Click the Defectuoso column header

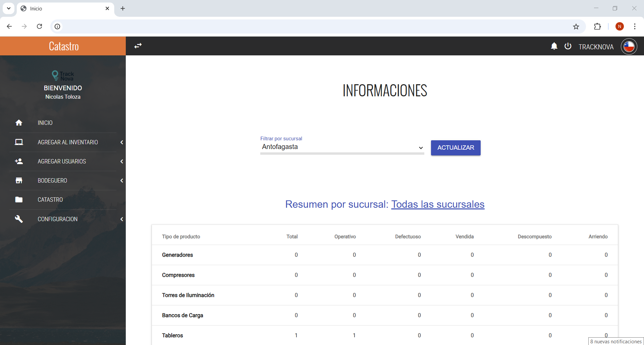click(408, 237)
